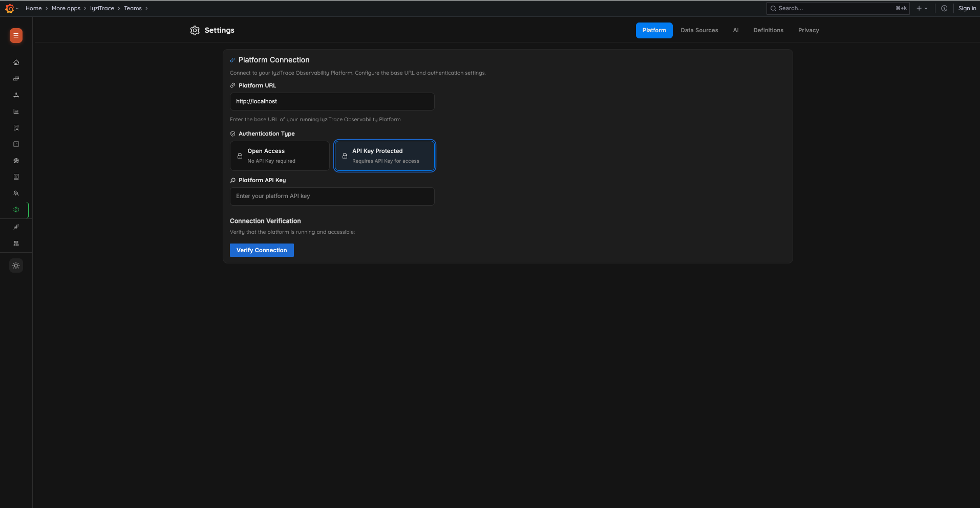Select the API Key Protected authentication option
Viewport: 980px width, 508px height.
coord(384,156)
